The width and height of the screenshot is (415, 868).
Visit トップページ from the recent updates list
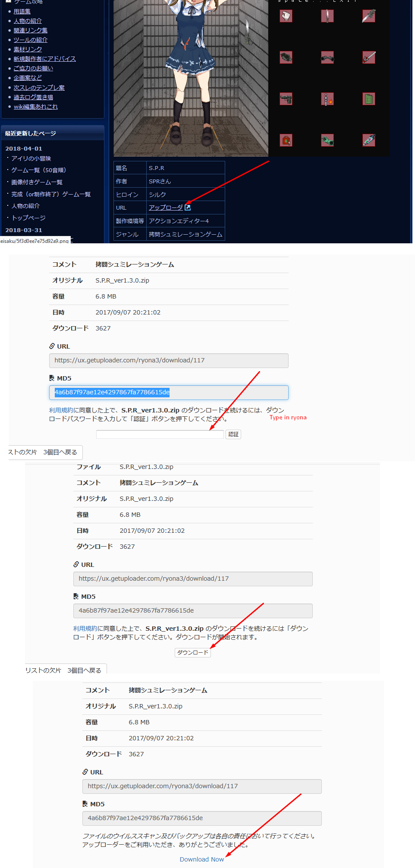click(28, 218)
